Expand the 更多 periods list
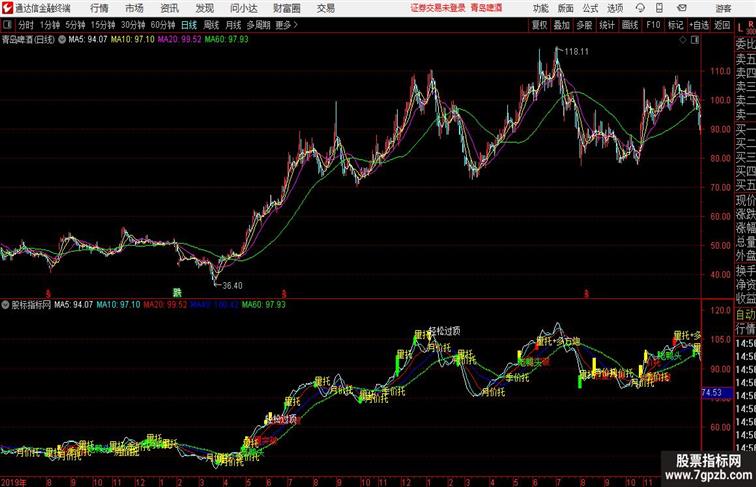This screenshot has height=487, width=756. [x=286, y=25]
